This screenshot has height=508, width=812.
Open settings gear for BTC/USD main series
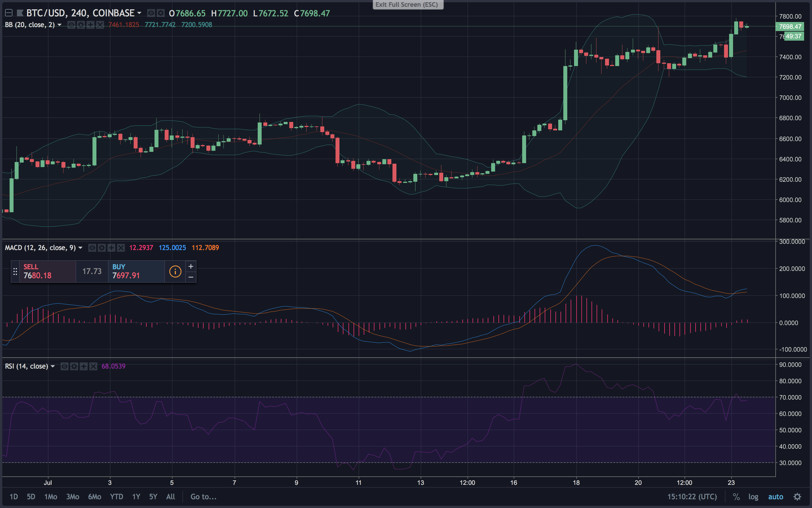point(161,13)
